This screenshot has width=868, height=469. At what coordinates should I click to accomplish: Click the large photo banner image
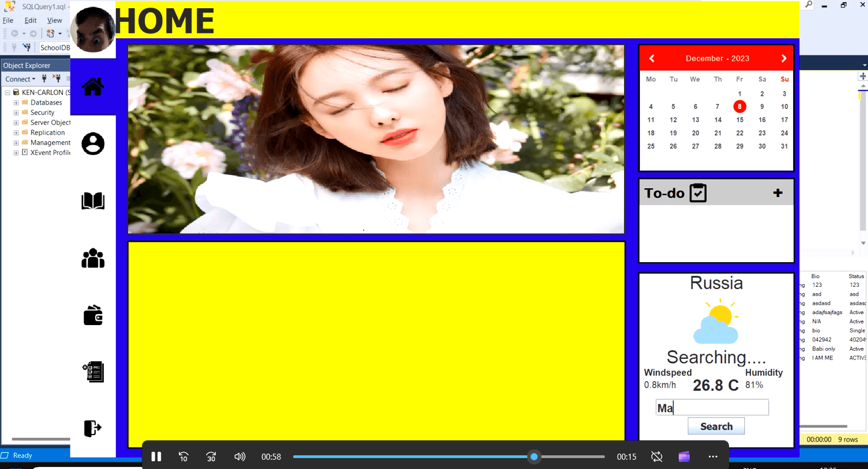point(376,139)
